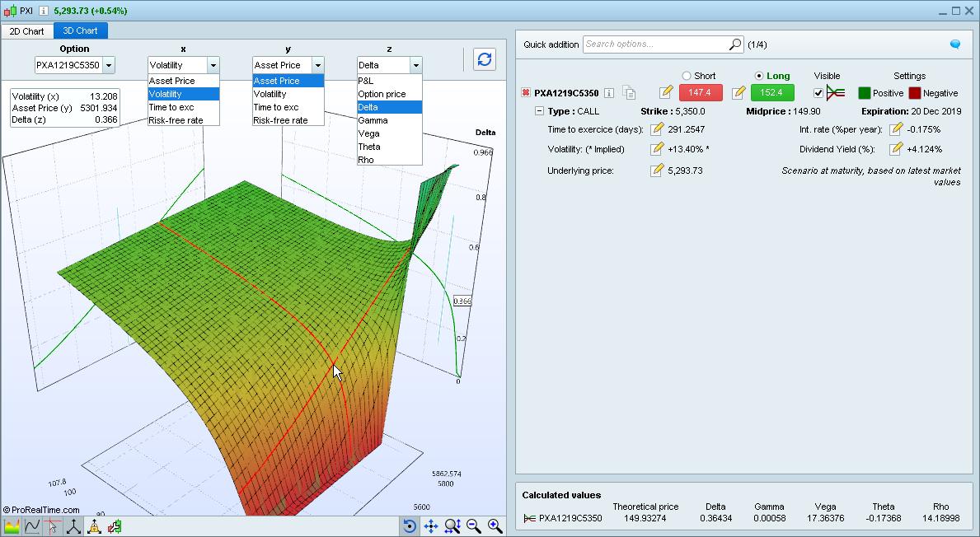980x537 pixels.
Task: Click the zoom out magnifier icon
Action: pyautogui.click(x=474, y=526)
